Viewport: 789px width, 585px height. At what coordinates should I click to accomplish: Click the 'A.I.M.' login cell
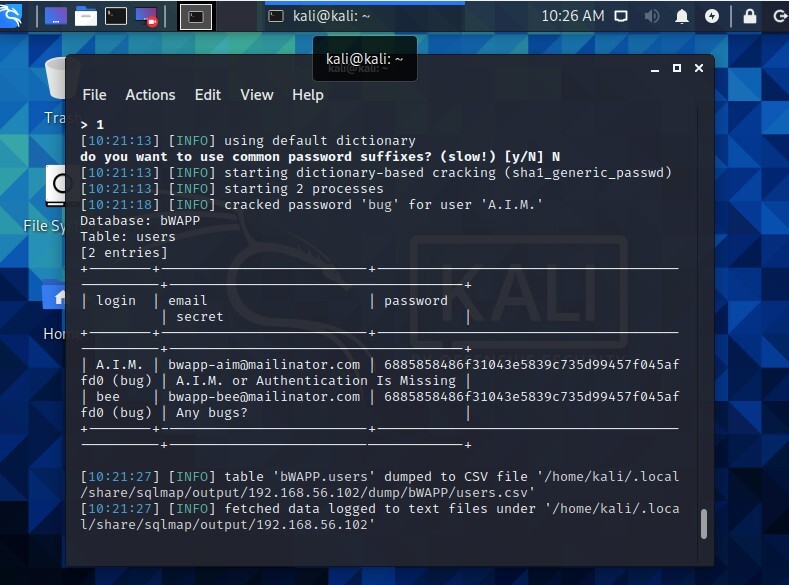(x=120, y=365)
